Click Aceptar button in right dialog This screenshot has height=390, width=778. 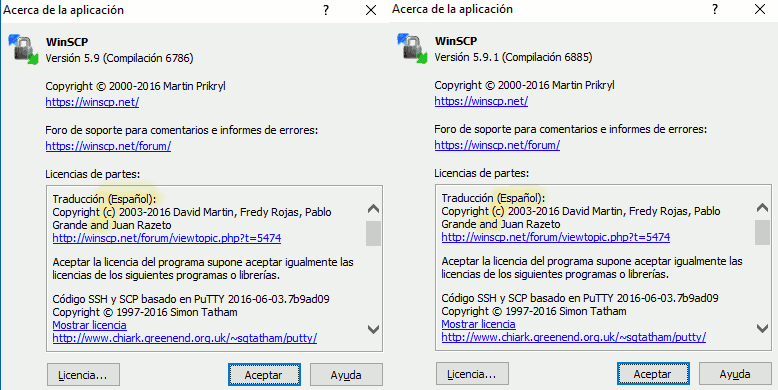pyautogui.click(x=653, y=374)
